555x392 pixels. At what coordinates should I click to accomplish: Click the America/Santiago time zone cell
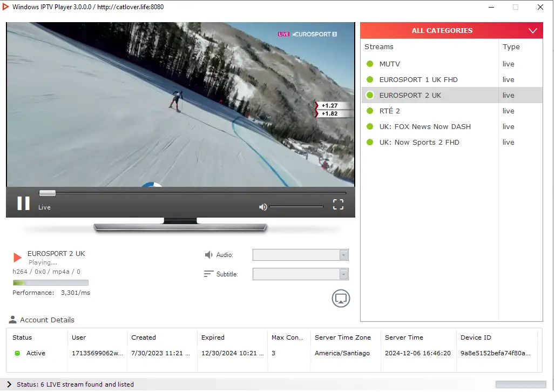(342, 353)
